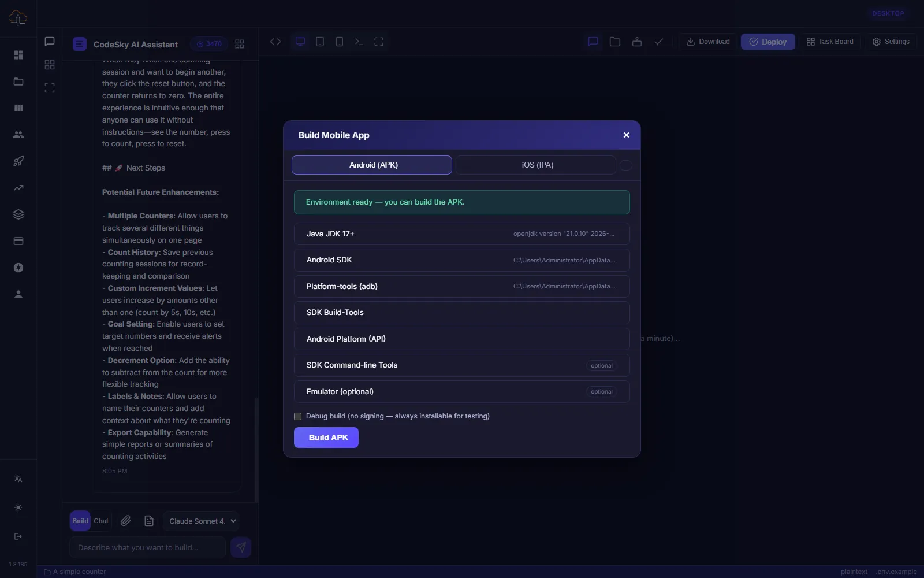Viewport: 924px width, 578px height.
Task: Click the rocket launch icon in sidebar
Action: coord(18,161)
